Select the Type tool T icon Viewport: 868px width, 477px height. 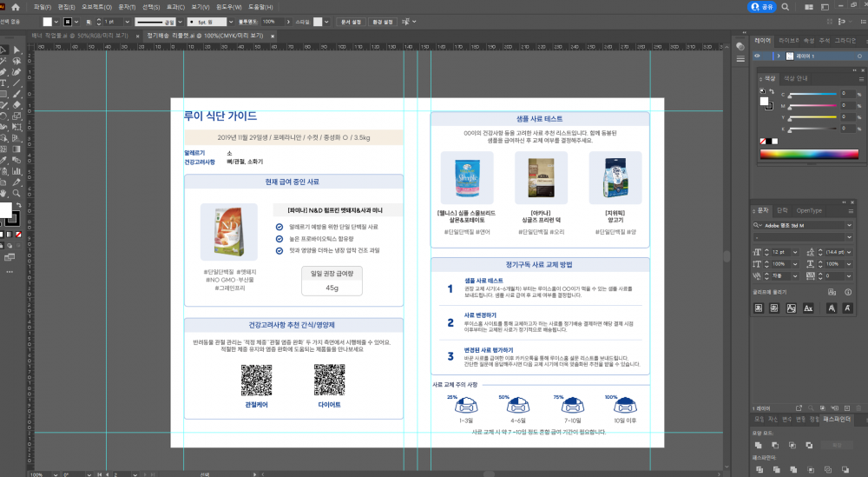tap(3, 83)
